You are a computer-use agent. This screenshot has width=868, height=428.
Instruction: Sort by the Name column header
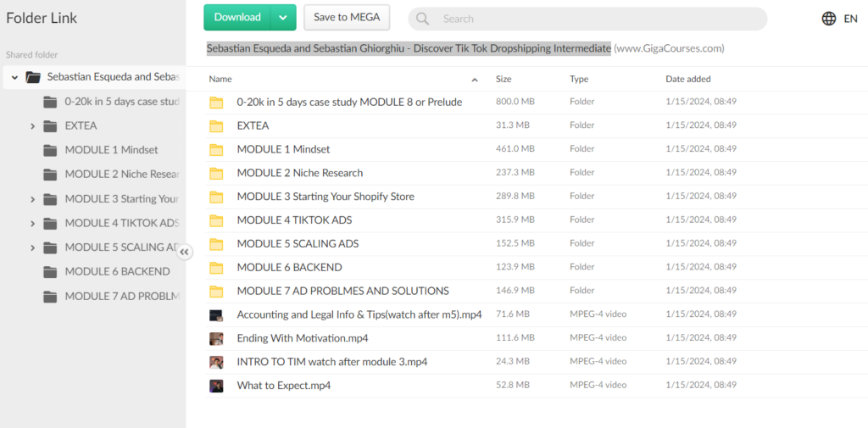coord(220,79)
